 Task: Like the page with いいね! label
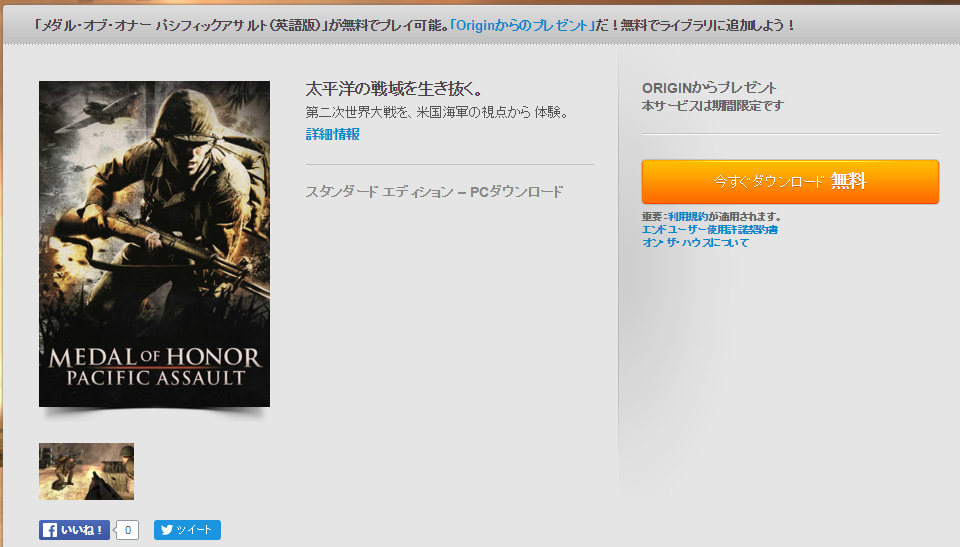[82, 530]
